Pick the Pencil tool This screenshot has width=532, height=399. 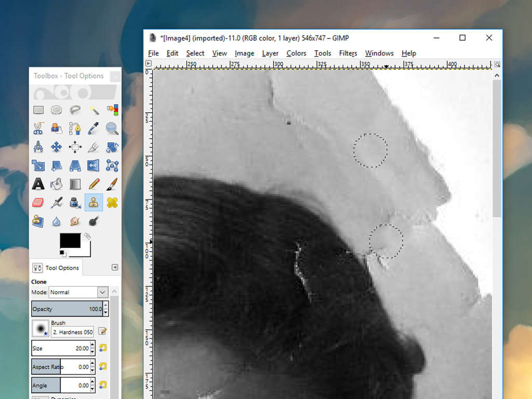pyautogui.click(x=94, y=184)
